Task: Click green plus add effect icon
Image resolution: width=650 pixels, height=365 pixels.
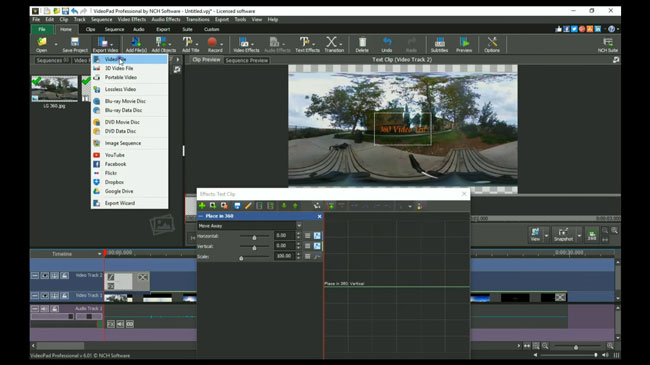Action: [202, 206]
